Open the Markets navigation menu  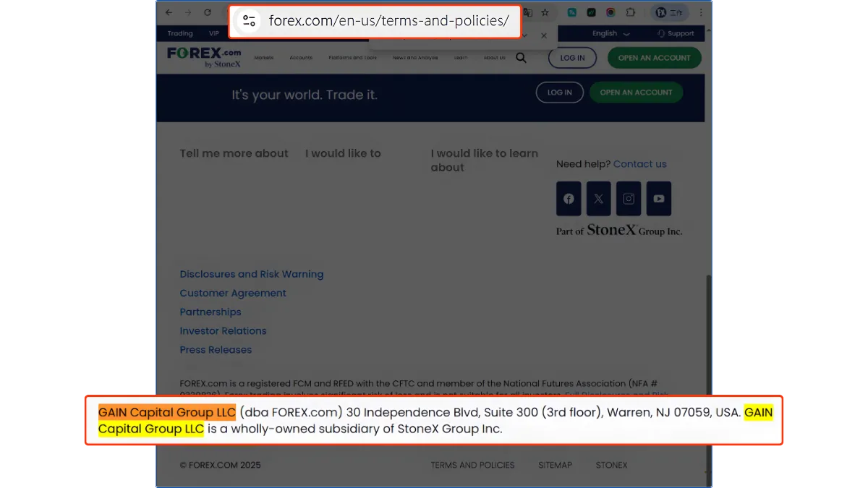pos(263,58)
